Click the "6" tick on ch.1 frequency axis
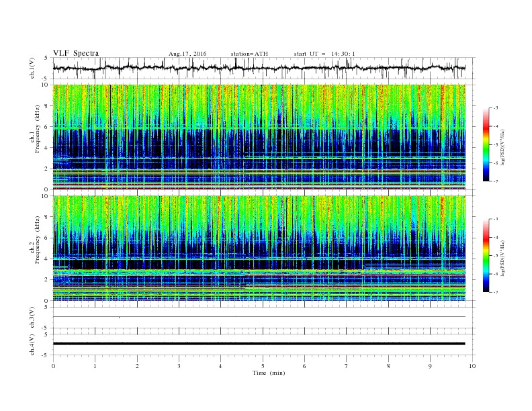Image resolution: width=532 pixels, height=411 pixels. coord(46,127)
